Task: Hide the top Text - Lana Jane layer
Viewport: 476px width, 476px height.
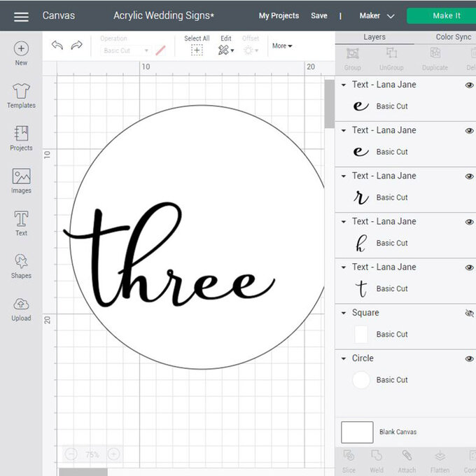Action: [x=469, y=85]
